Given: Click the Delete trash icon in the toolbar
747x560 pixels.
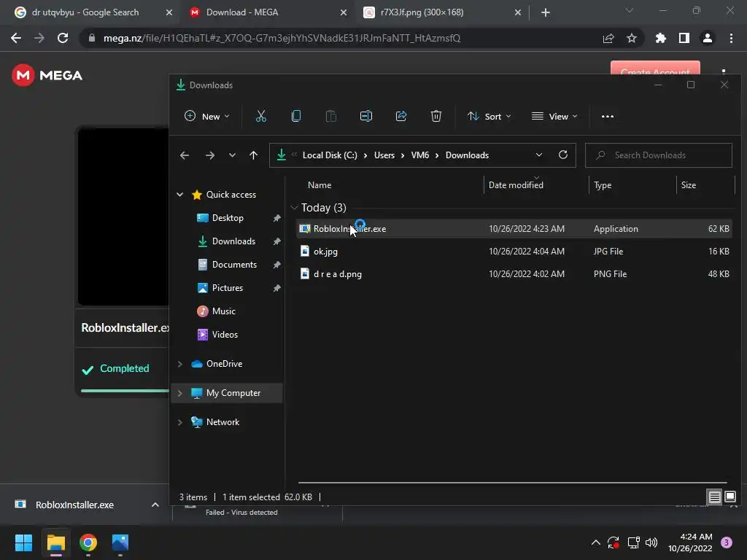Looking at the screenshot, I should [x=436, y=116].
